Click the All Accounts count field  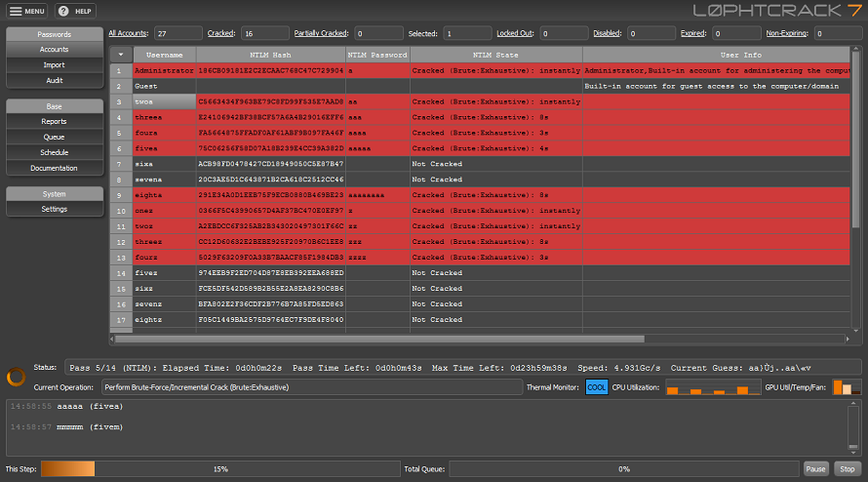tap(178, 33)
